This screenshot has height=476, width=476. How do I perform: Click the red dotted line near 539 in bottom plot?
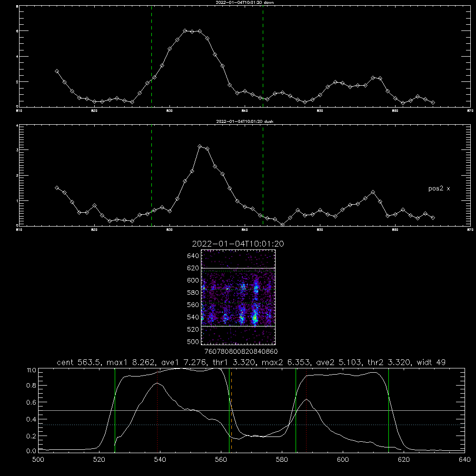[x=157, y=410]
